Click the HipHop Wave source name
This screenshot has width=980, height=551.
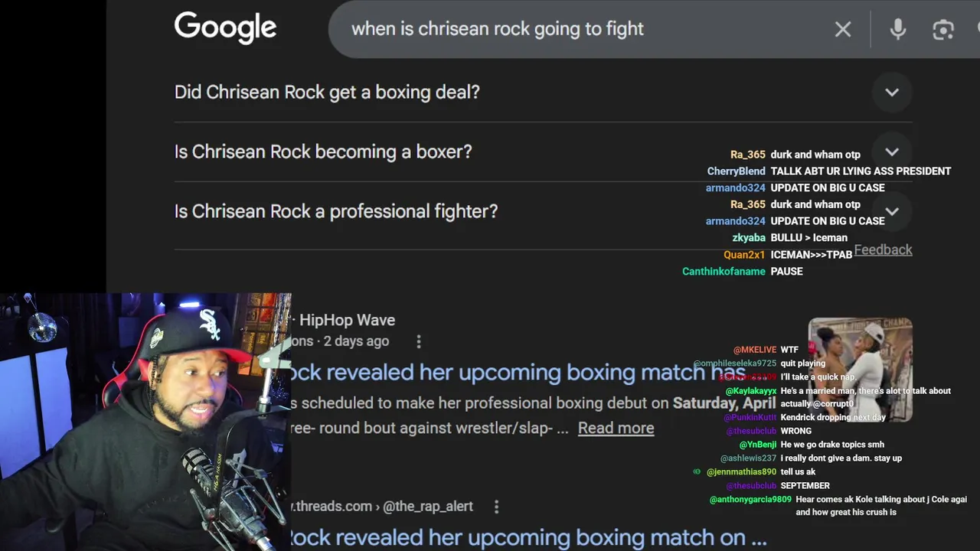(347, 320)
